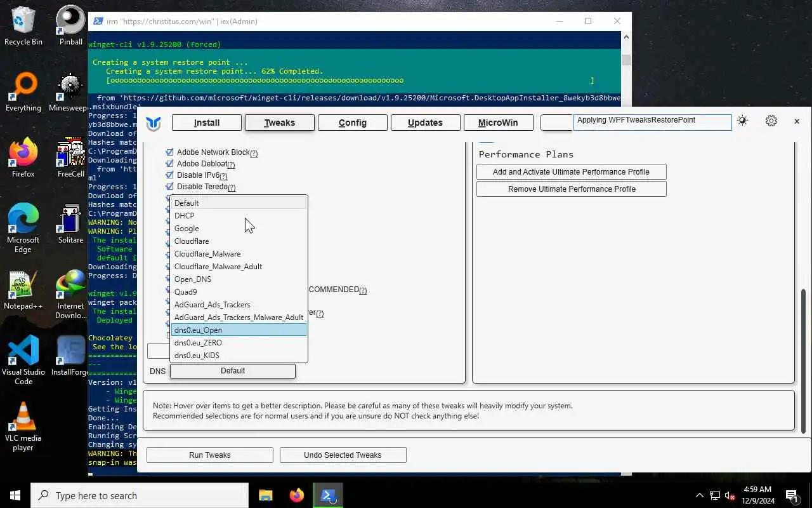Viewport: 812px width, 508px height.
Task: Switch to the Install tab
Action: click(207, 123)
